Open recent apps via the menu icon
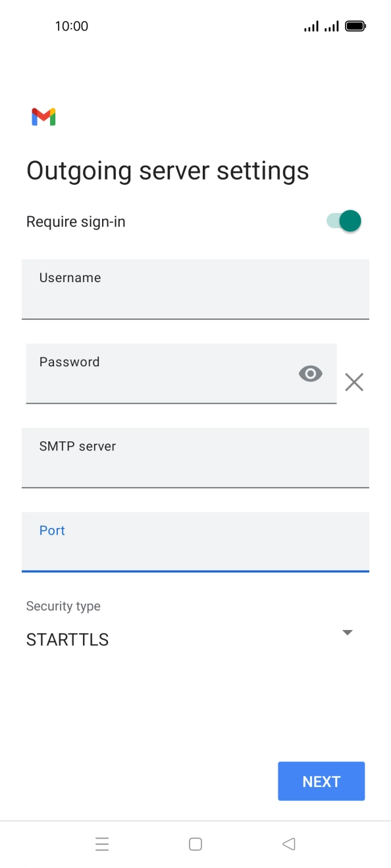391x868 pixels. click(102, 844)
